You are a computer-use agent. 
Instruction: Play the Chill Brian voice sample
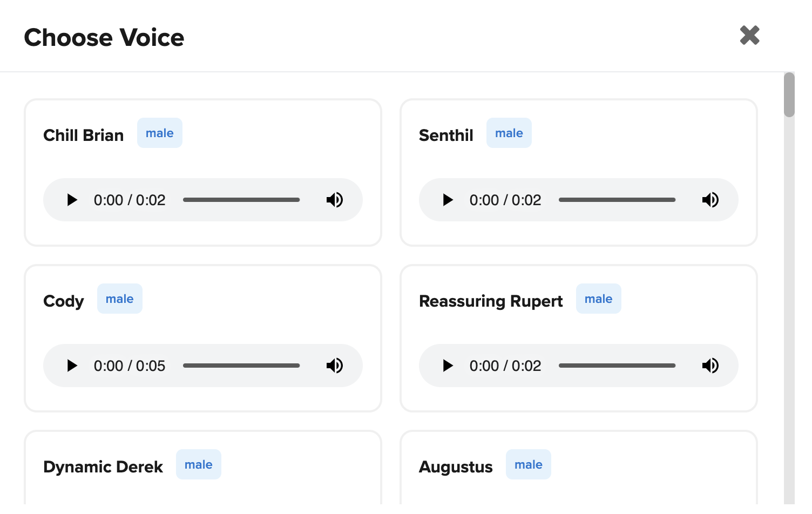72,200
